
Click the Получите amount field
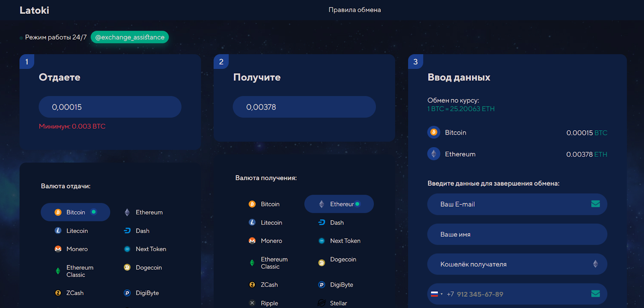(304, 107)
